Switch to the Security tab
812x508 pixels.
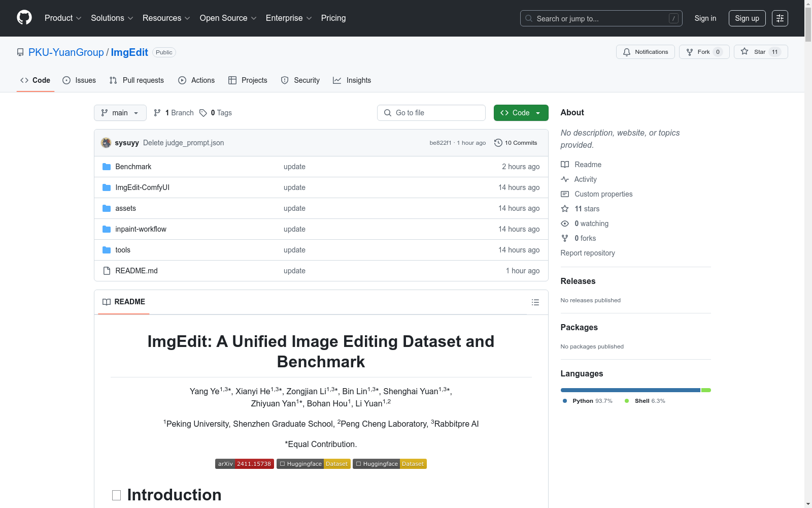click(300, 80)
